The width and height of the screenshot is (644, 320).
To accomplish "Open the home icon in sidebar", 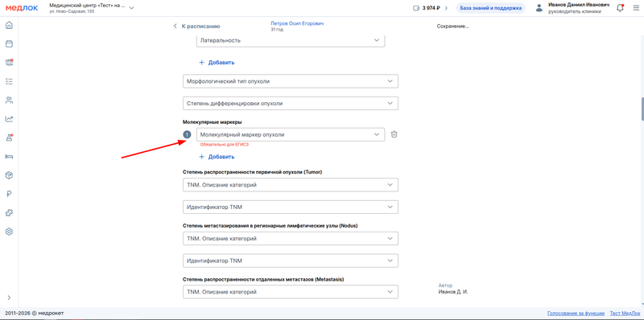I will [9, 26].
